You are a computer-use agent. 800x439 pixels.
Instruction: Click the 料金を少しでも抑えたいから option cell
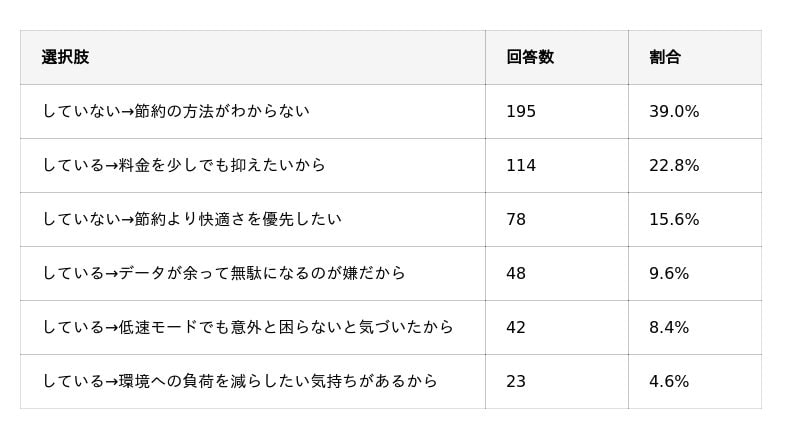click(184, 165)
